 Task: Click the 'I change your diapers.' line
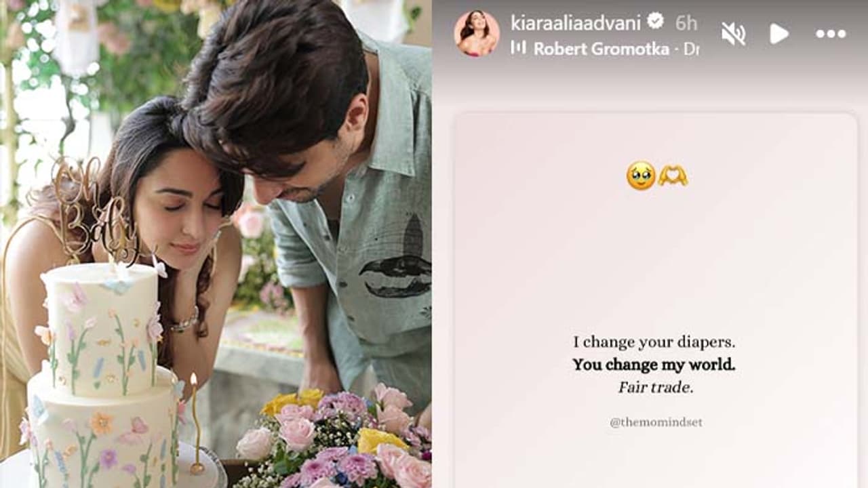[654, 342]
